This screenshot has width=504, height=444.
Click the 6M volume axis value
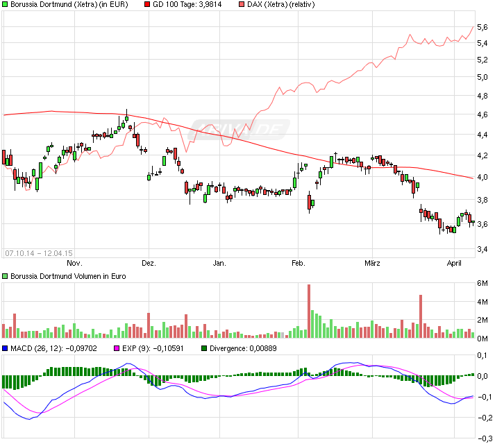[482, 283]
